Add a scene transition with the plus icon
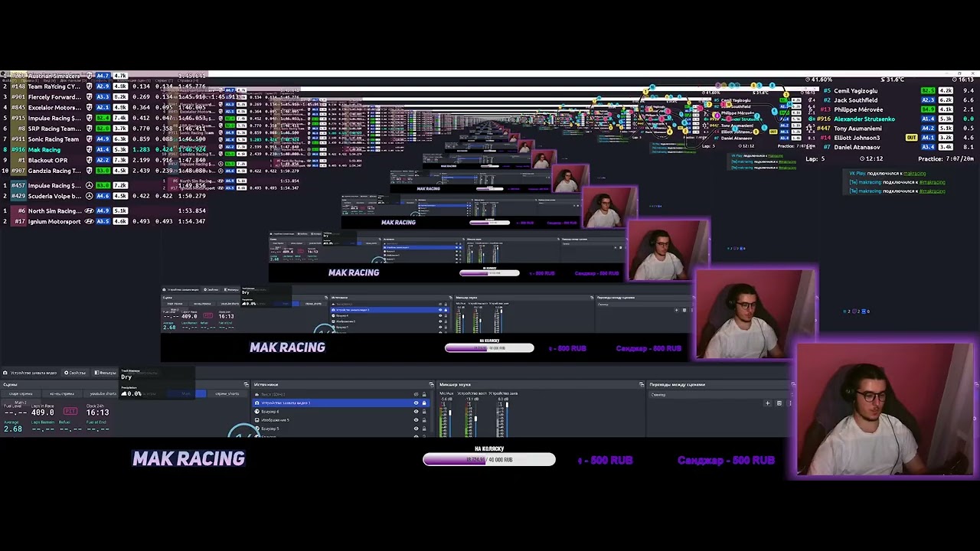This screenshot has width=980, height=551. tap(767, 403)
